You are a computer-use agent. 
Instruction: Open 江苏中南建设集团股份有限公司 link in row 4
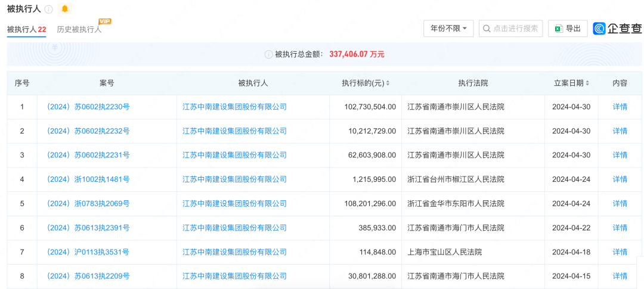234,179
